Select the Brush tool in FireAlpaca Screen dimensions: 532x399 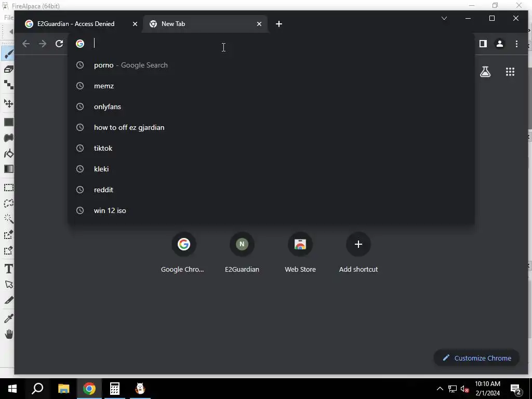pos(8,54)
